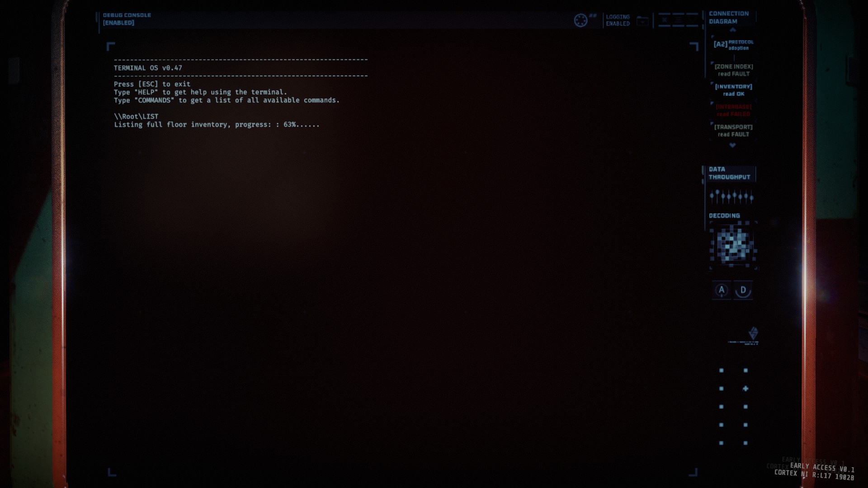This screenshot has width=868, height=488.
Task: Select the Inventory read OK entry
Action: pyautogui.click(x=733, y=90)
